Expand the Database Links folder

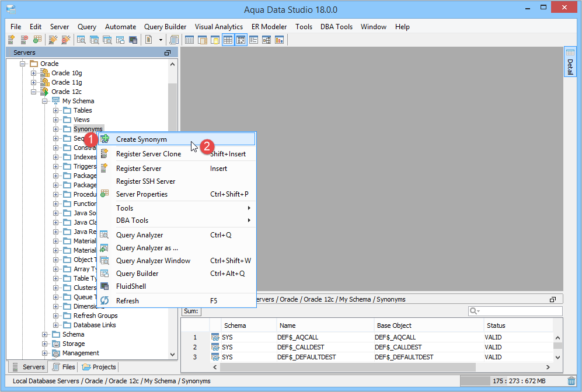point(55,325)
